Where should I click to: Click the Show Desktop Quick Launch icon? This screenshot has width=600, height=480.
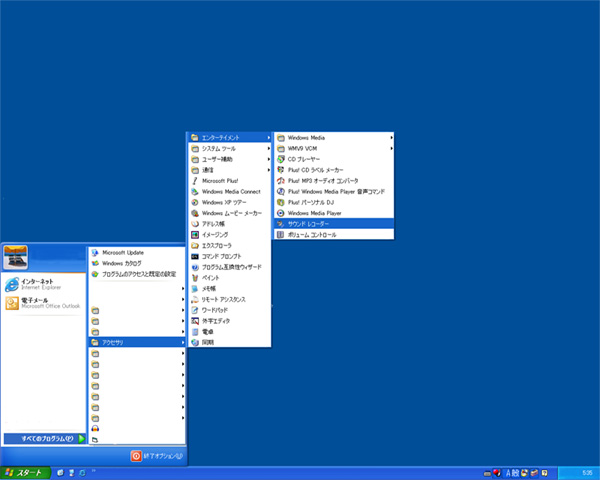[x=71, y=473]
